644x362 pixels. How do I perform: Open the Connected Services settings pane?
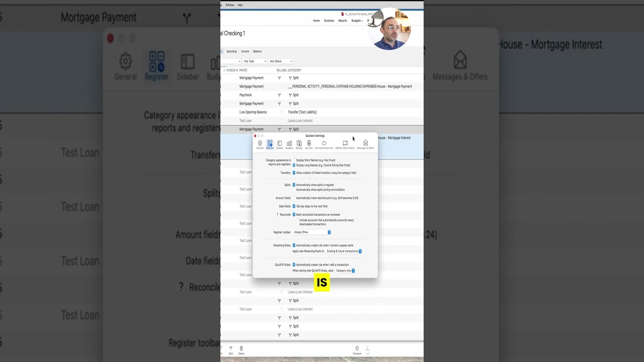coord(324,145)
